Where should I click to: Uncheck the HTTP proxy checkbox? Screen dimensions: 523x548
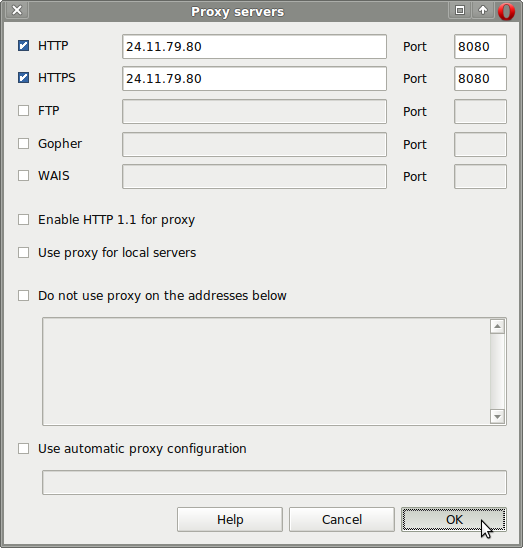pyautogui.click(x=23, y=45)
